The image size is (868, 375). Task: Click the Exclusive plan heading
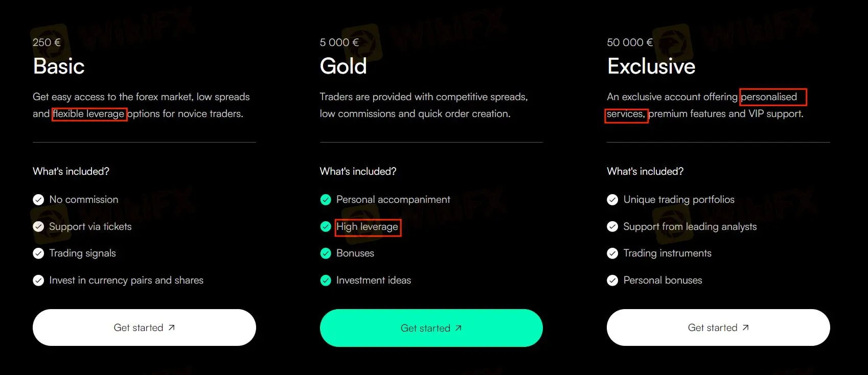tap(651, 66)
